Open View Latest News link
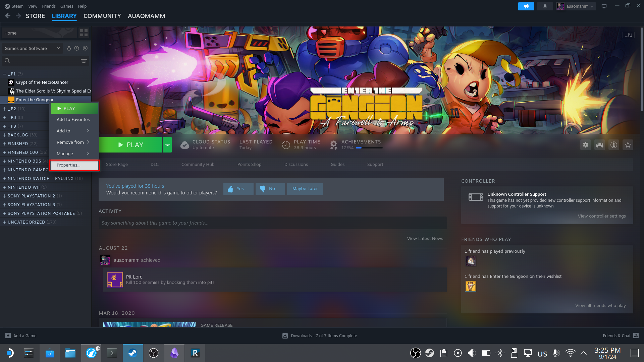Image resolution: width=644 pixels, height=362 pixels. coord(425,238)
